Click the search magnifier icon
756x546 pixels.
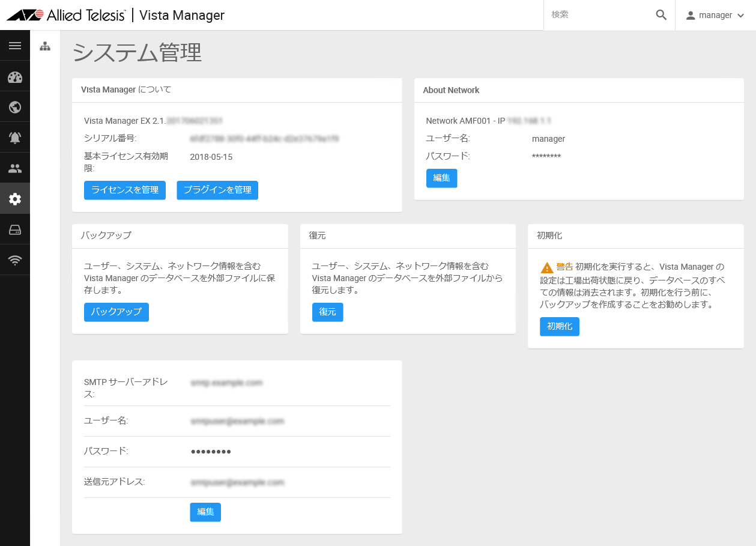point(661,15)
